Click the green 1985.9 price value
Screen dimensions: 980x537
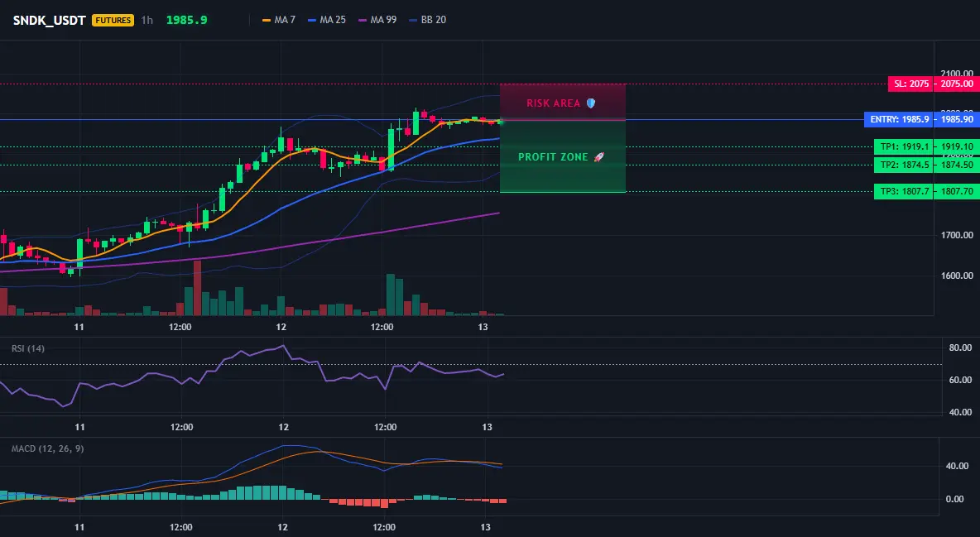tap(187, 20)
